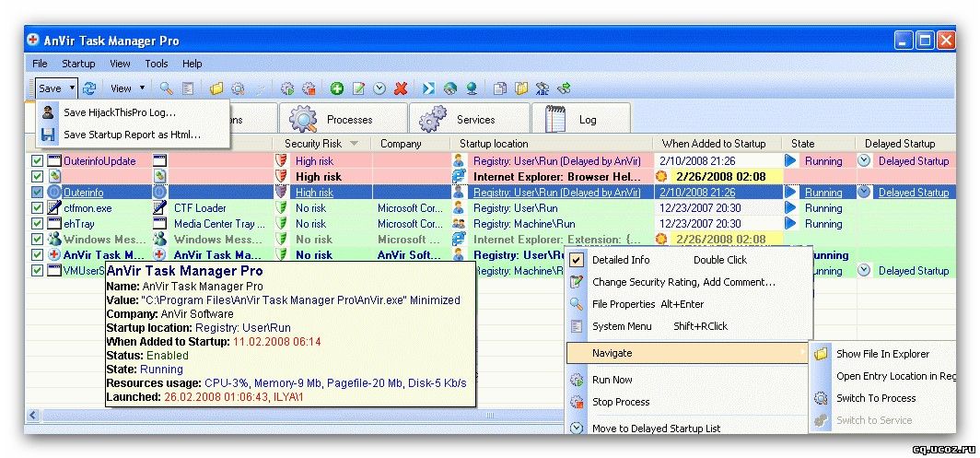This screenshot has width=980, height=458.
Task: Click the Internet Explorer icon in Windows Messenger row
Action: point(459,239)
